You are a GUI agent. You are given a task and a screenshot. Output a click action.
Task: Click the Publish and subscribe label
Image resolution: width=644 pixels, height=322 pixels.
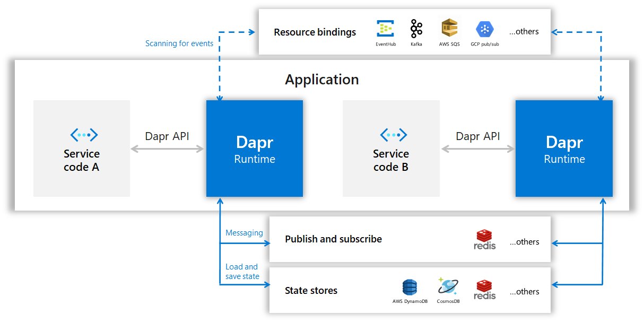[x=333, y=239]
